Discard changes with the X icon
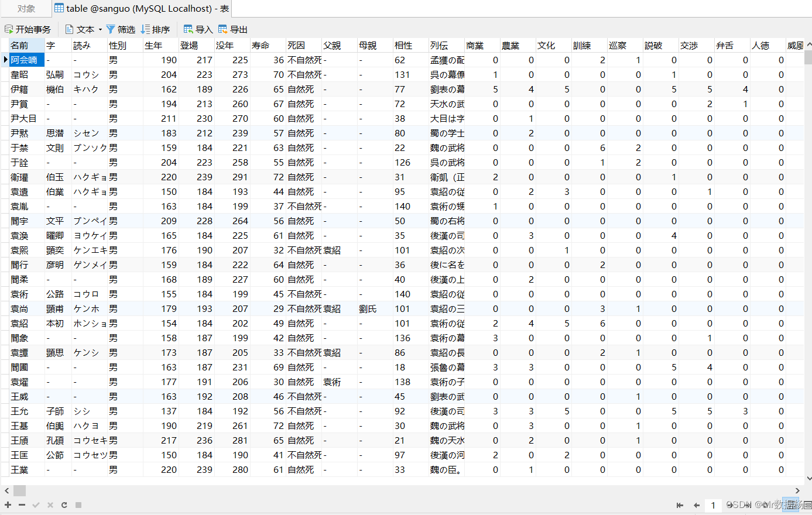 [50, 504]
